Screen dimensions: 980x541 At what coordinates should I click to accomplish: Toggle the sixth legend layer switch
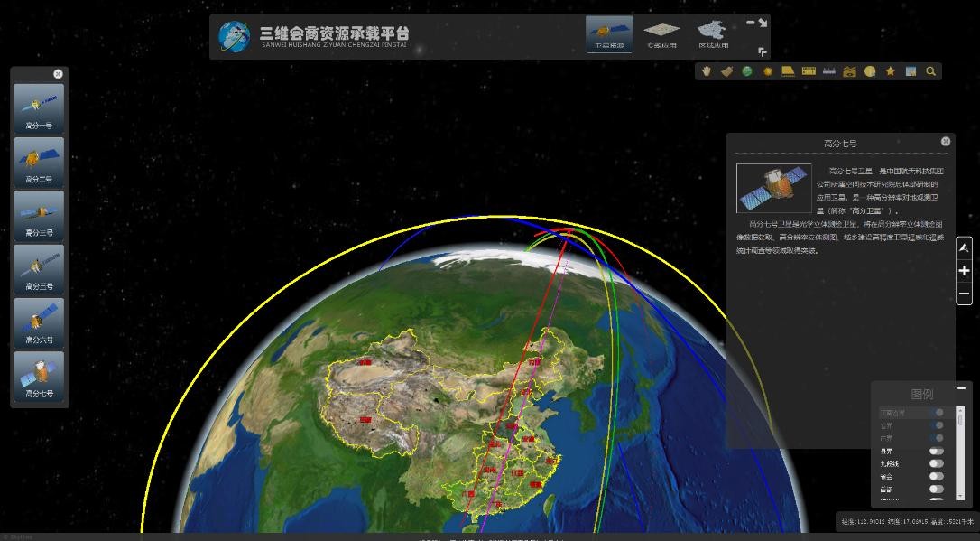click(x=937, y=477)
